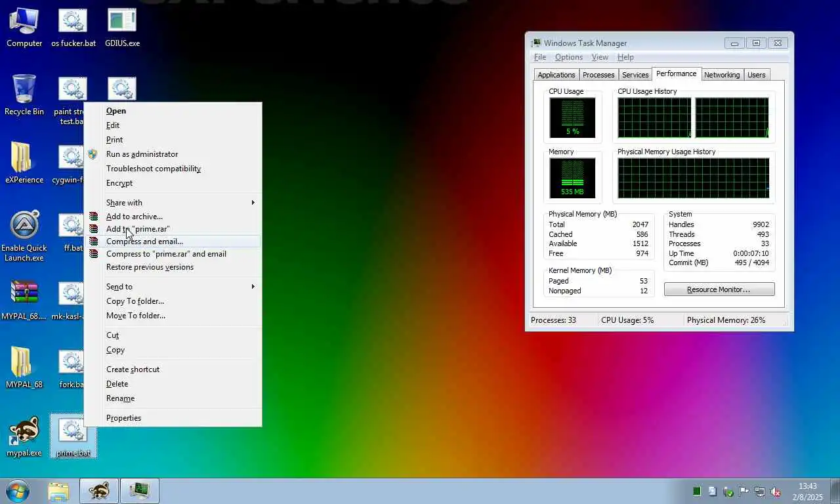Choose Print in the context menu
This screenshot has width=840, height=504.
pos(173,140)
